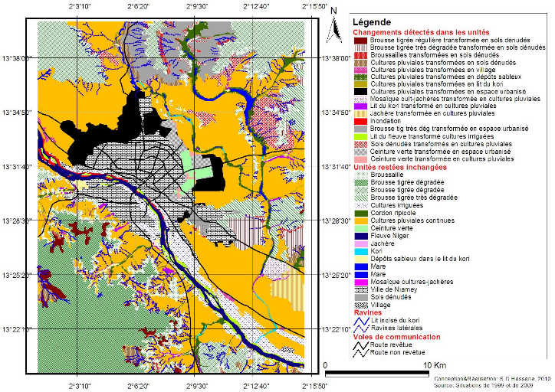The image size is (555, 392).
Task: Click the Ceinture verte transformée en espace urbanisé symbol
Action: click(x=361, y=152)
